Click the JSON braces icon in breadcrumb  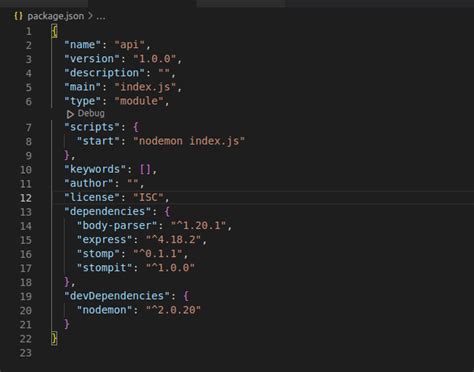(x=18, y=16)
